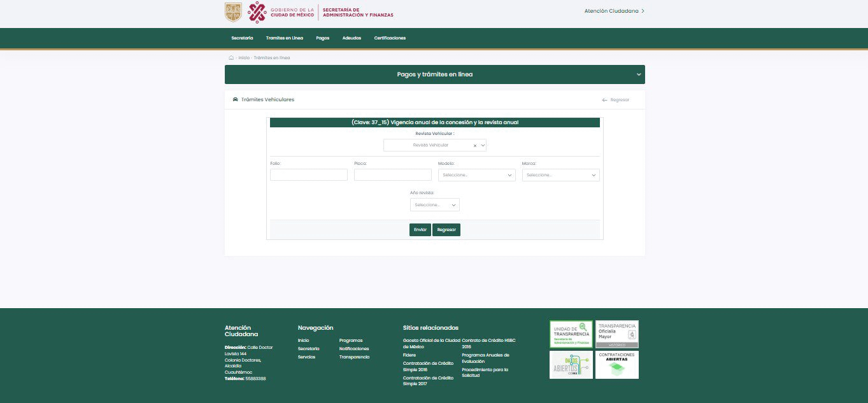Click the Inicio breadcrumb link
868x403 pixels.
(244, 58)
